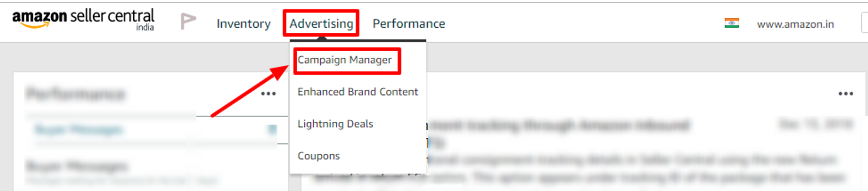Image resolution: width=868 pixels, height=191 pixels.
Task: Open the Advertising menu
Action: pos(321,24)
